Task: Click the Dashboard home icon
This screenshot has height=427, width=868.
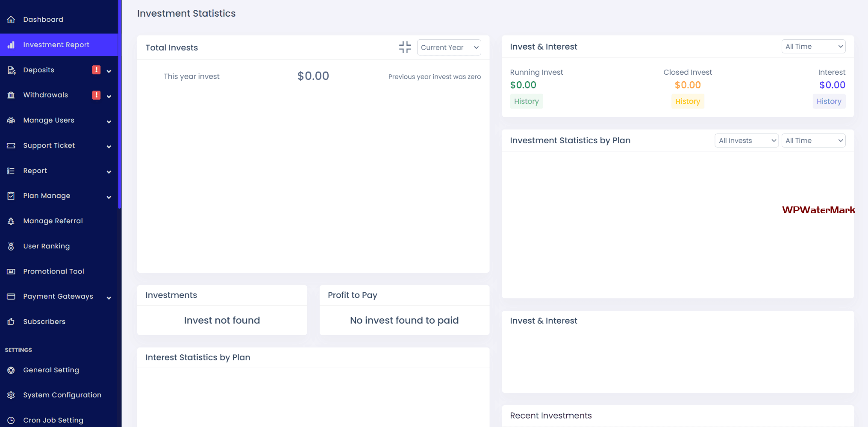Action: point(11,20)
